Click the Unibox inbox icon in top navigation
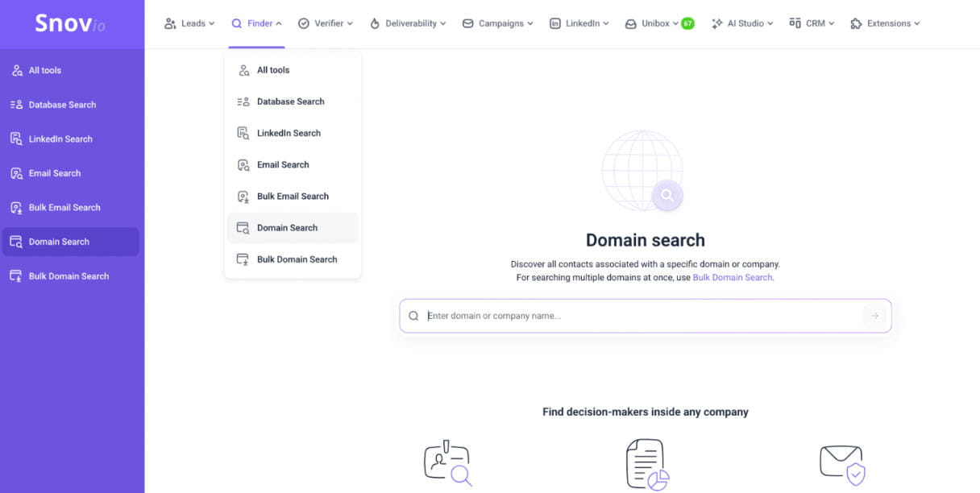The image size is (980, 493). coord(631,24)
